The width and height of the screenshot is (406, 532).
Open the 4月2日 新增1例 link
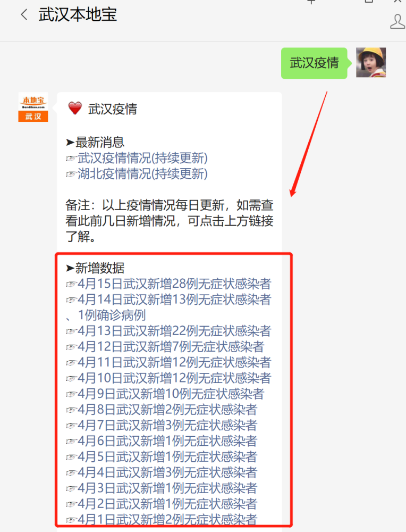click(167, 503)
